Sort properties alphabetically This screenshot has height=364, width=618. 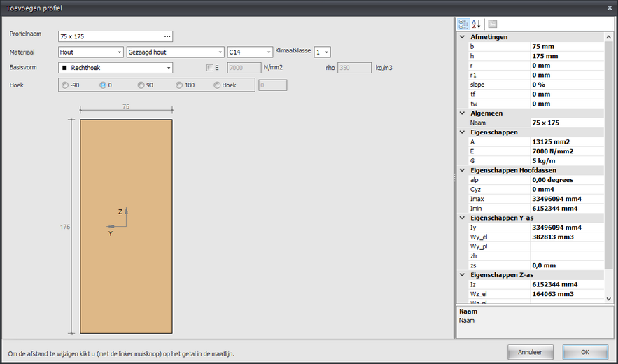point(476,24)
